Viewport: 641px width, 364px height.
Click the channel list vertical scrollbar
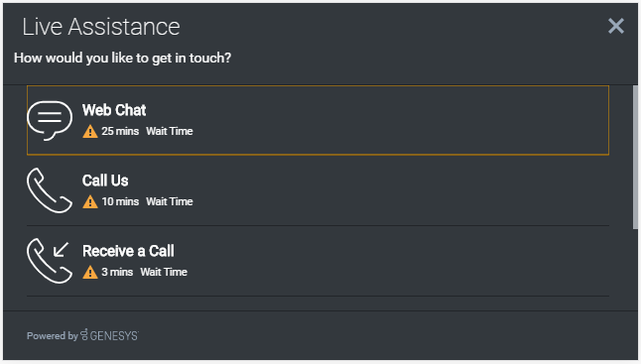pyautogui.click(x=635, y=158)
